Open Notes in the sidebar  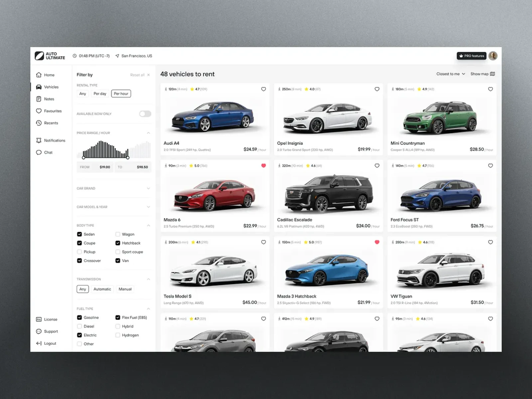[45, 99]
